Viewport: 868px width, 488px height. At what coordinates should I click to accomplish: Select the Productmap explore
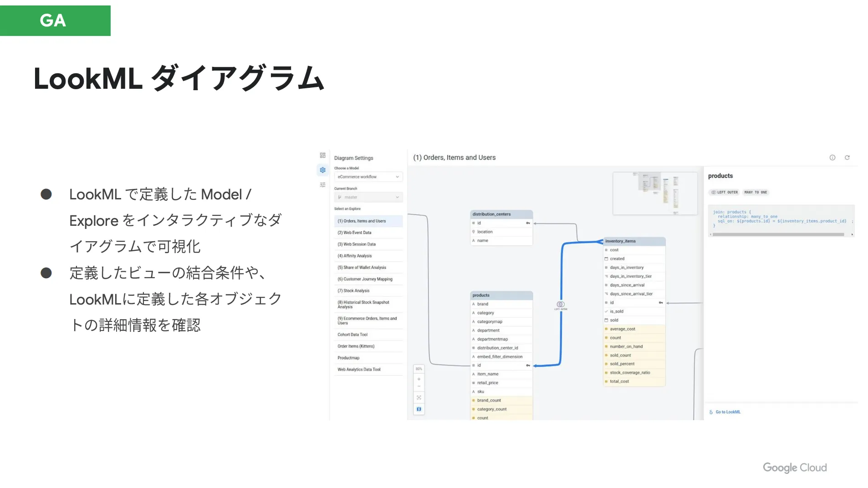coord(368,358)
